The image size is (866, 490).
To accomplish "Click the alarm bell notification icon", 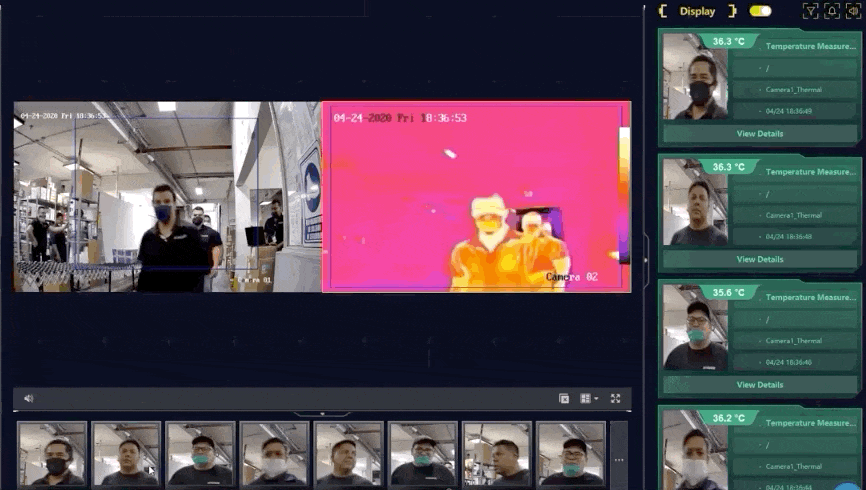I will click(x=832, y=11).
